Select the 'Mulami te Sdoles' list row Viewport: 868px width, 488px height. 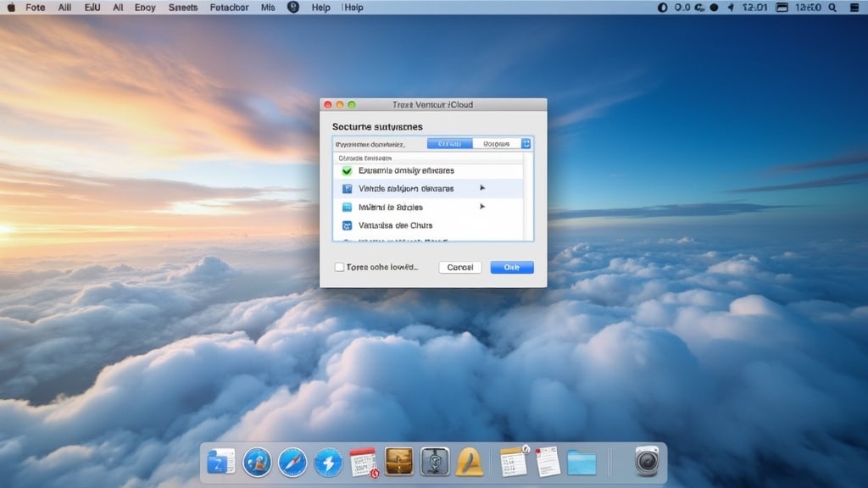click(428, 207)
